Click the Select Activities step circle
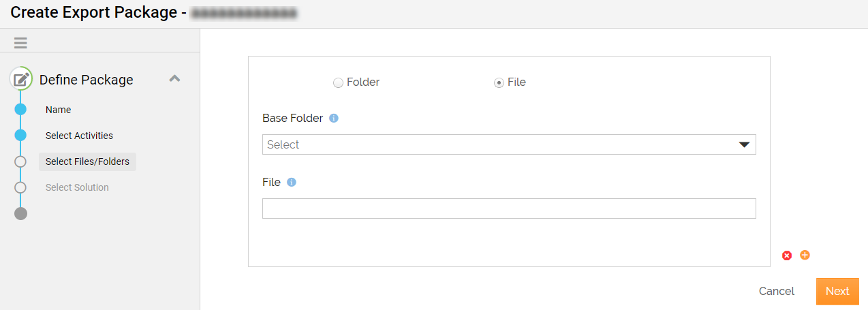Image resolution: width=868 pixels, height=310 pixels. 20,135
